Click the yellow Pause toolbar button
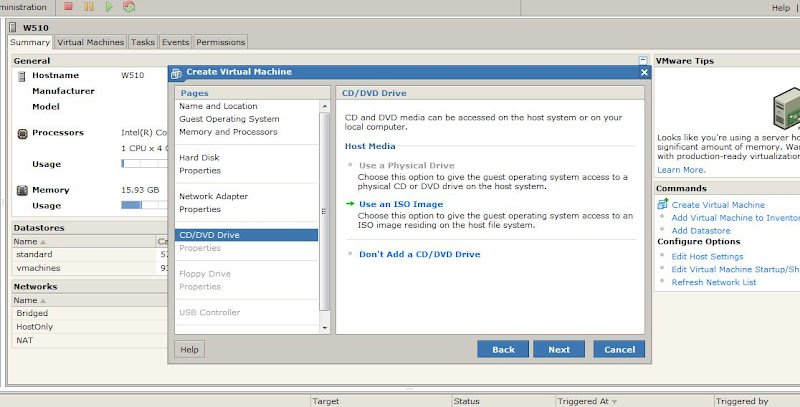This screenshot has width=800, height=407. pos(89,6)
